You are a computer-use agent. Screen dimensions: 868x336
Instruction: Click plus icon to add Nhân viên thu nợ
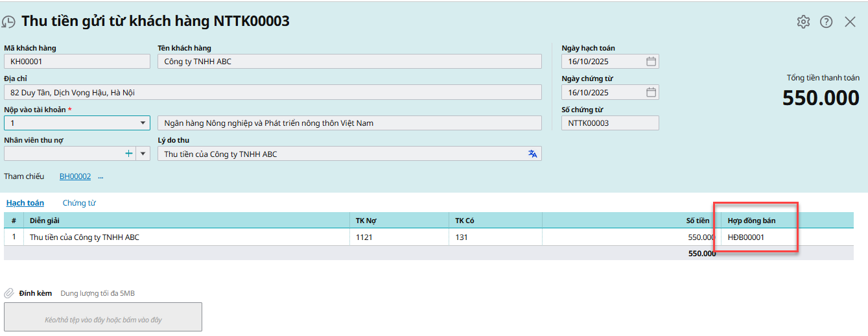pos(128,154)
